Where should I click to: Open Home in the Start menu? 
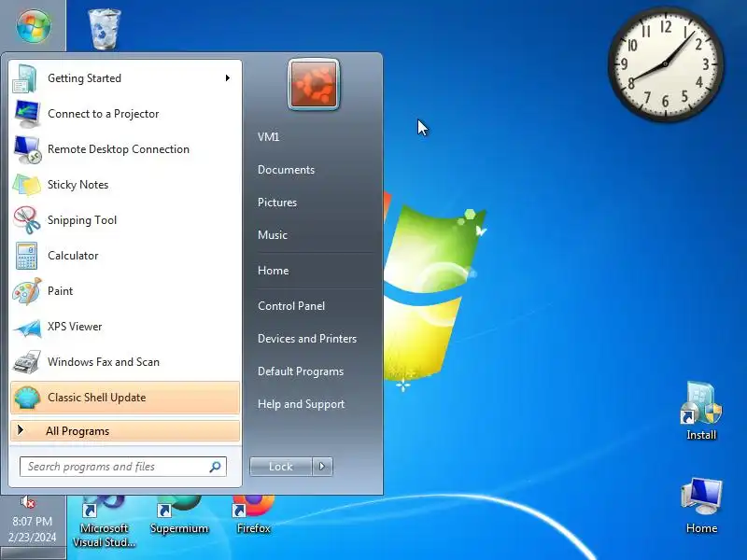[273, 271]
